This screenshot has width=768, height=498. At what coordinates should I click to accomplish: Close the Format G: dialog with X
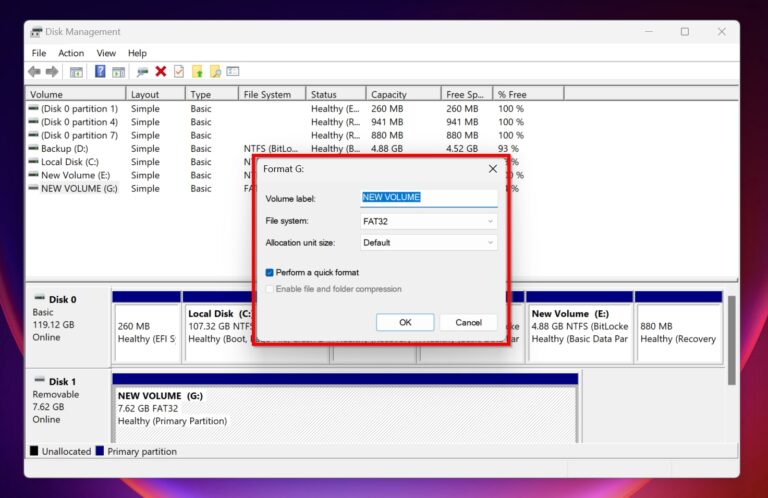(x=492, y=169)
